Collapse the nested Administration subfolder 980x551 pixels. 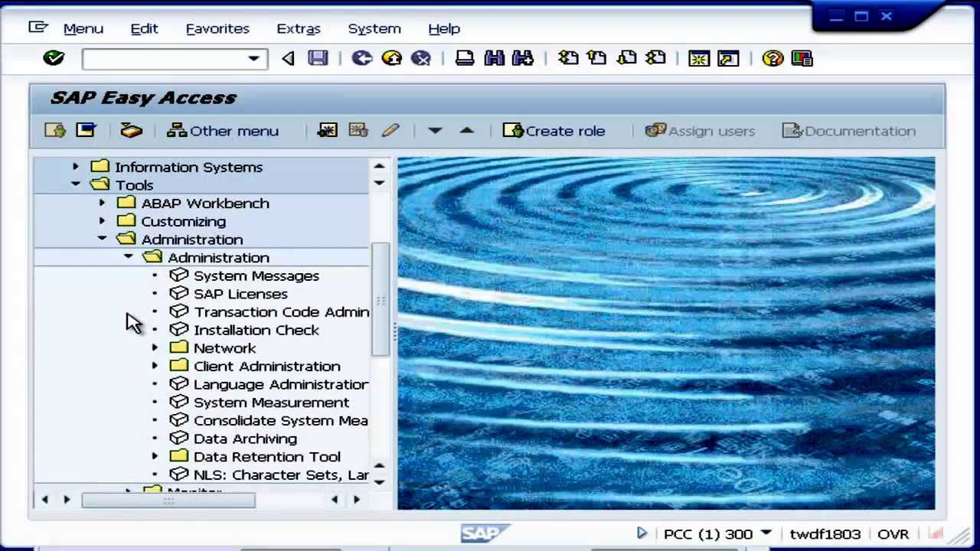128,257
